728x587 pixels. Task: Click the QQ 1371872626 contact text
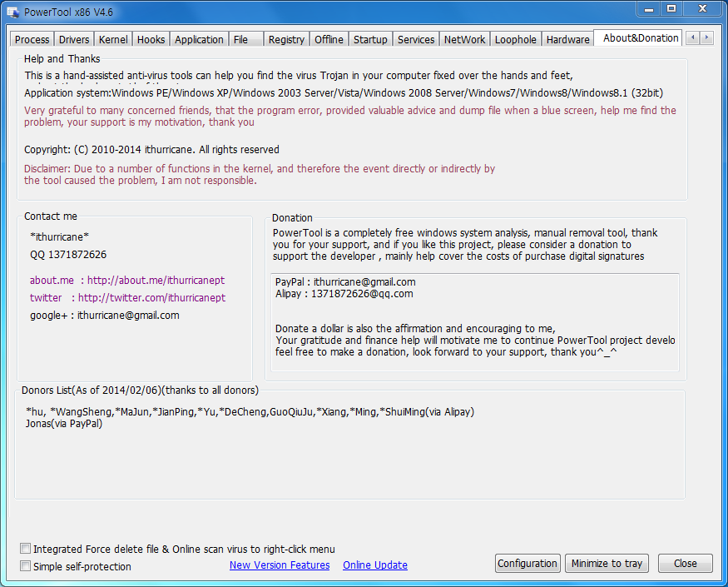(68, 255)
